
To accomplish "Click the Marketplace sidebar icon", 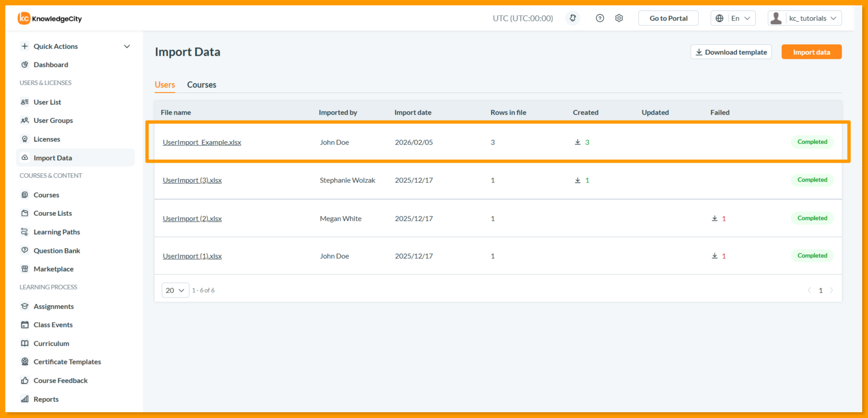I will click(x=25, y=269).
